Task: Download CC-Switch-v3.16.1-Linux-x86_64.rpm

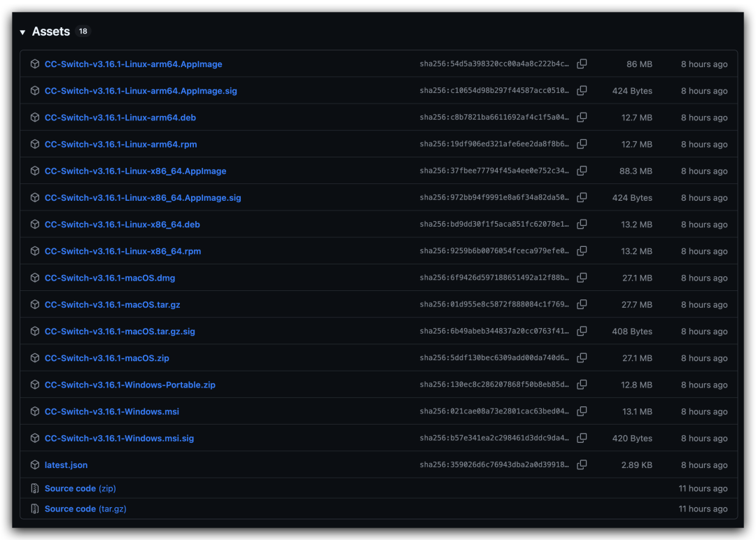Action: (x=123, y=251)
